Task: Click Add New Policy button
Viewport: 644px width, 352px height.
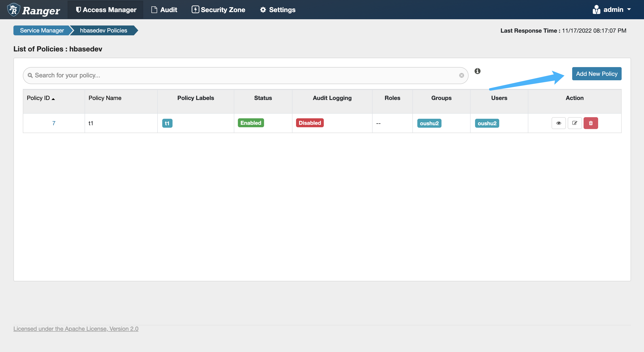Action: click(597, 74)
